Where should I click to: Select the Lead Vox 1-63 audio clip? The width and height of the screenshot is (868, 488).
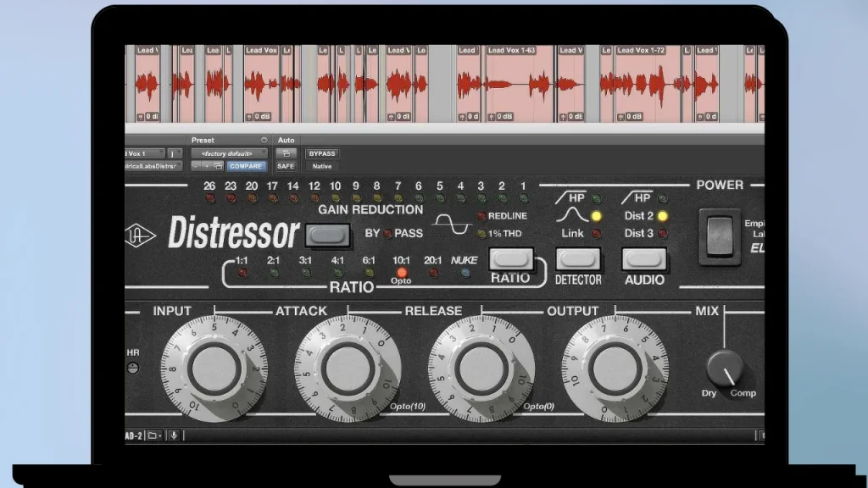point(520,84)
